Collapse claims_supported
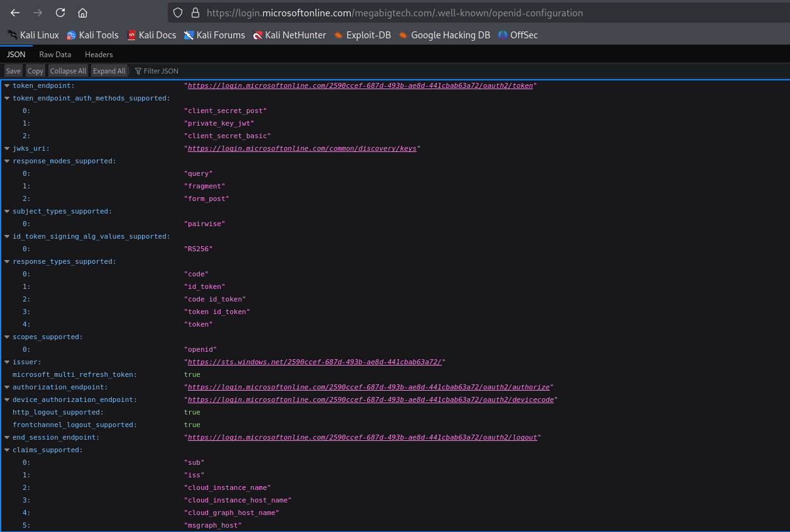The height and width of the screenshot is (532, 790). tap(7, 450)
